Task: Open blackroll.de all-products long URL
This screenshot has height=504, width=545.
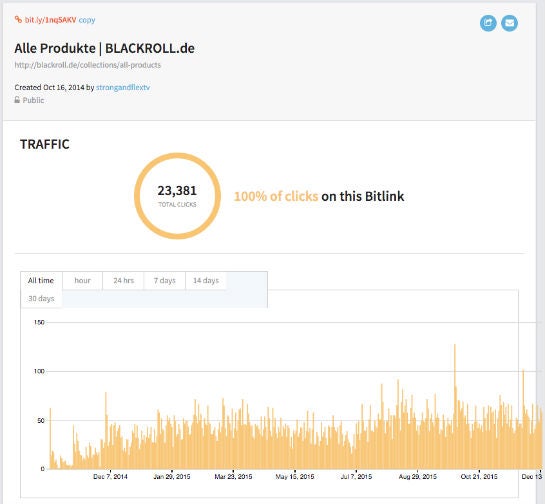Action: click(88, 65)
